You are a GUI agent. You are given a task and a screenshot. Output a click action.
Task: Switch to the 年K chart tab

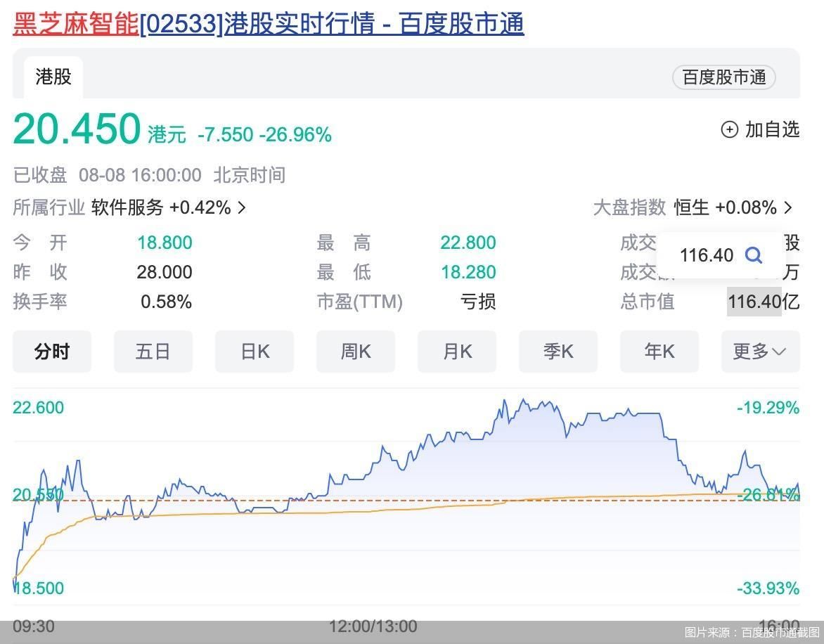pyautogui.click(x=659, y=352)
